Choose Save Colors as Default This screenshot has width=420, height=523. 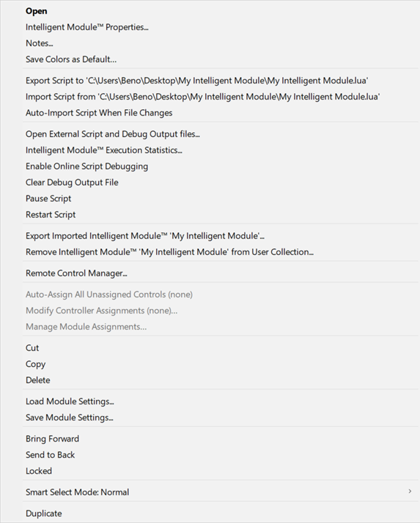click(71, 59)
